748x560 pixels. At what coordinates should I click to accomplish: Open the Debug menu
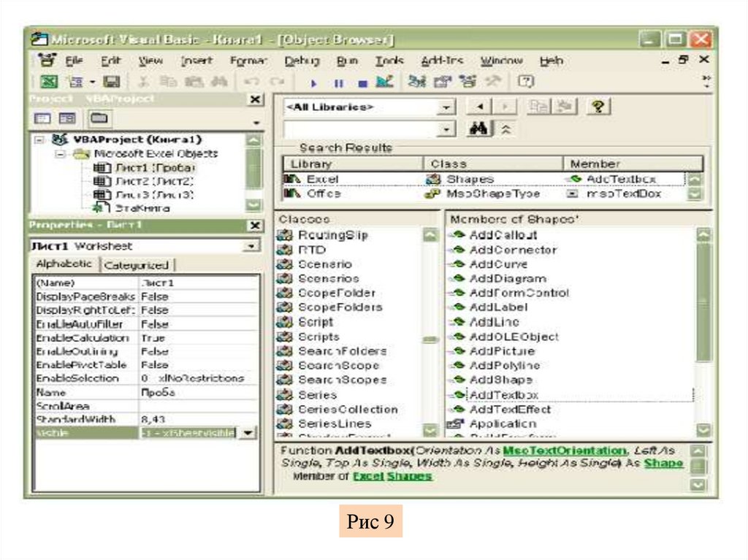pyautogui.click(x=302, y=61)
